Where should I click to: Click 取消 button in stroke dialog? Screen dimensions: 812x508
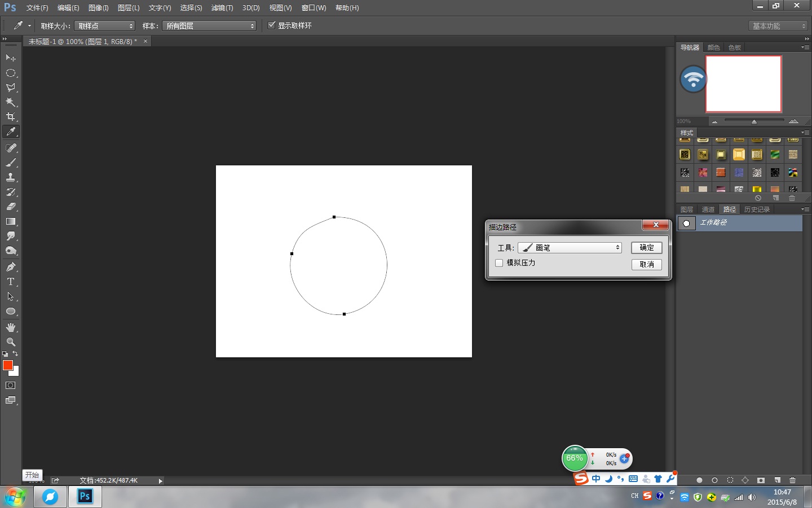[647, 264]
